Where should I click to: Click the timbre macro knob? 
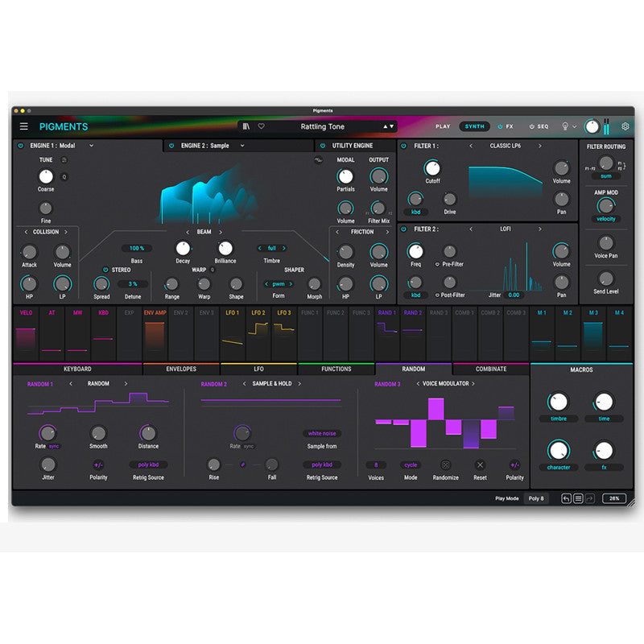coord(558,402)
